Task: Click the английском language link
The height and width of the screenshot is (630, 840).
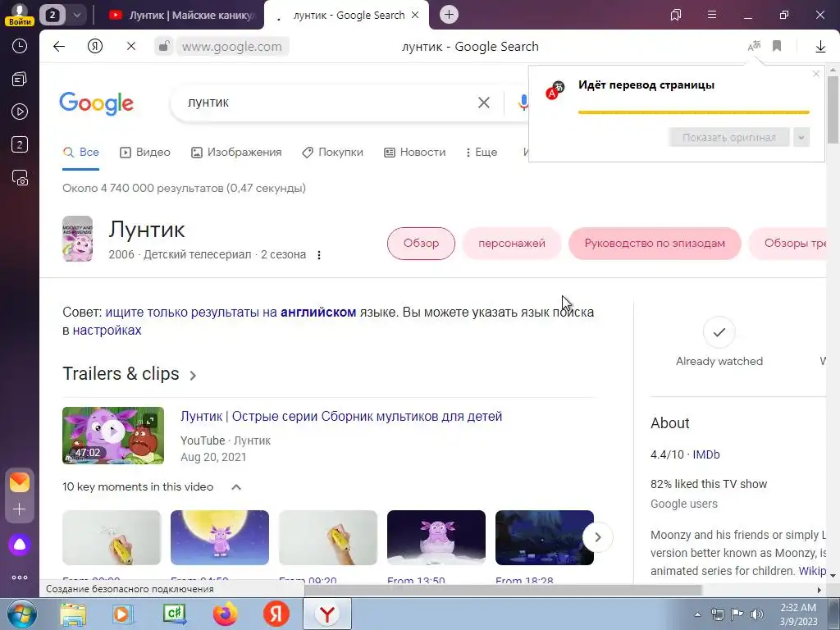Action: tap(318, 312)
